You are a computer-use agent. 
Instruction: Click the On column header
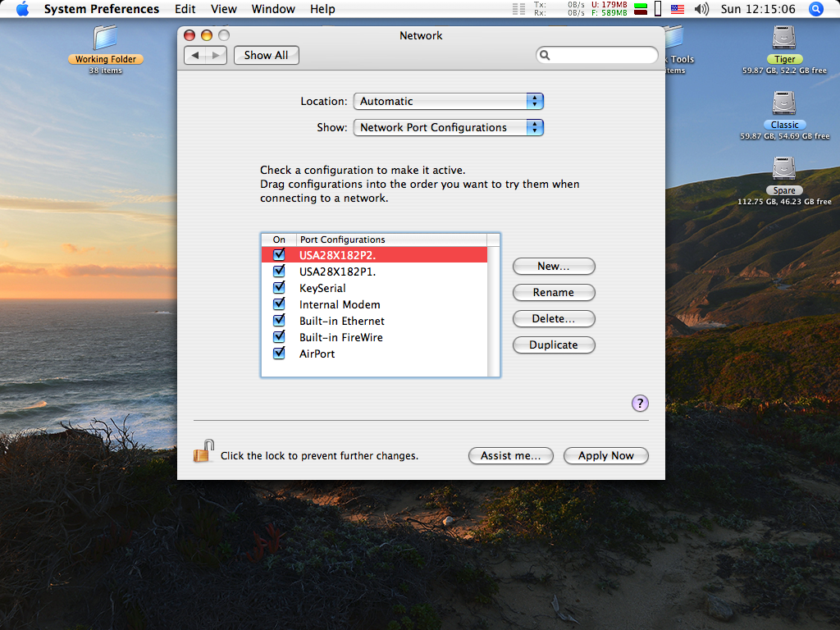[279, 240]
